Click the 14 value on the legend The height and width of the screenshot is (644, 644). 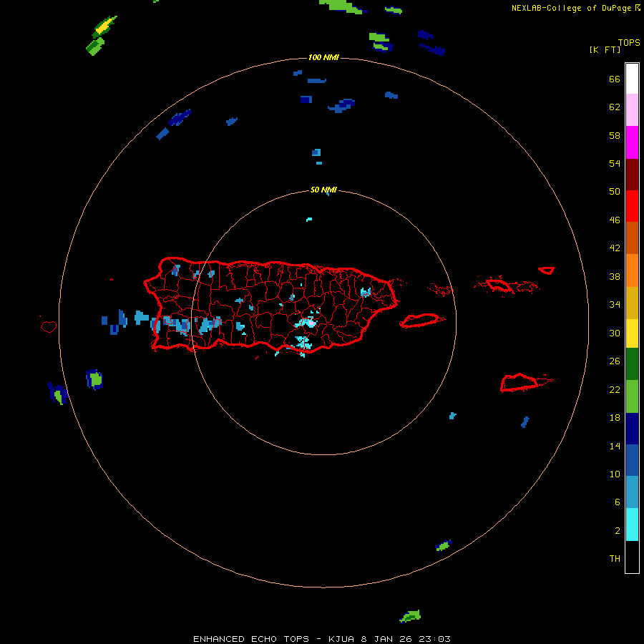615,446
